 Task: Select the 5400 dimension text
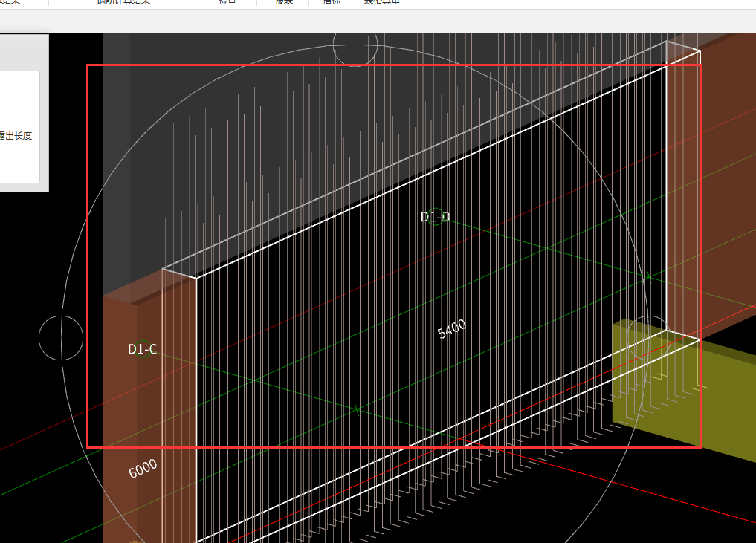[452, 329]
